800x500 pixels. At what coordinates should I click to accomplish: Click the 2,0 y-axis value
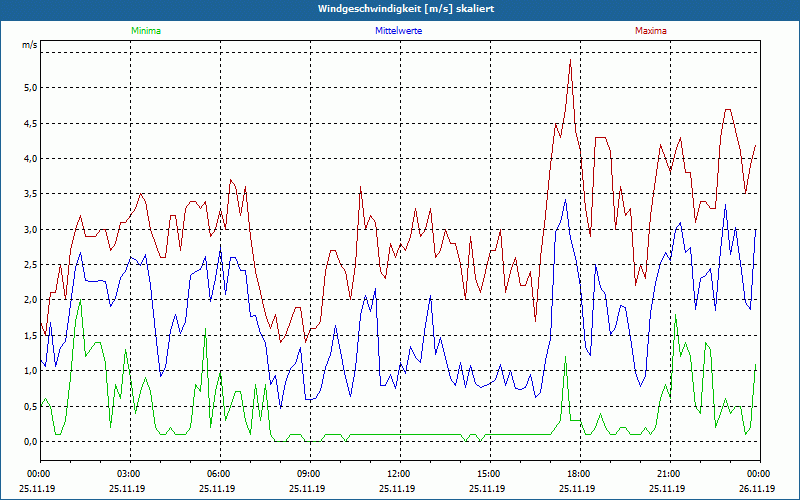coord(31,300)
